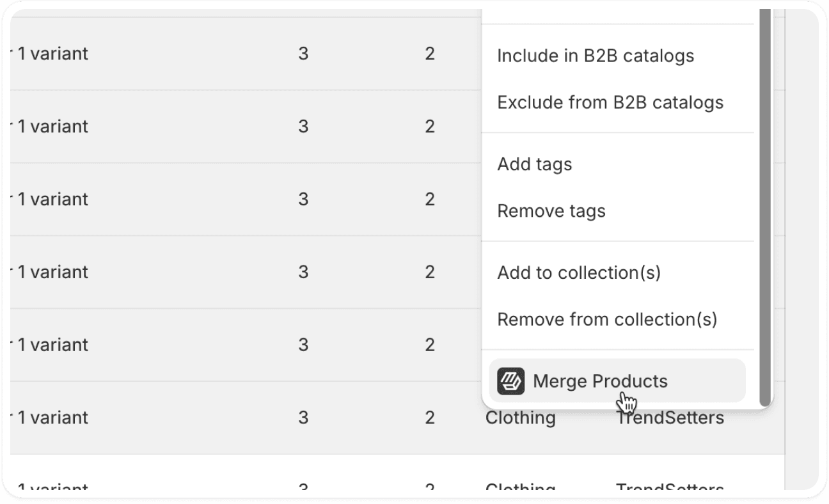Click the Clothing category label
Image resolution: width=829 pixels, height=504 pixels.
click(520, 418)
